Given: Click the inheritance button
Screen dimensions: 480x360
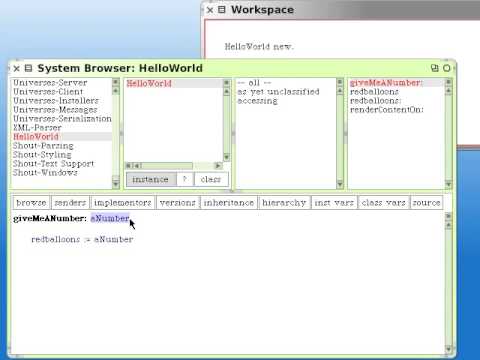Looking at the screenshot, I should [x=229, y=202].
